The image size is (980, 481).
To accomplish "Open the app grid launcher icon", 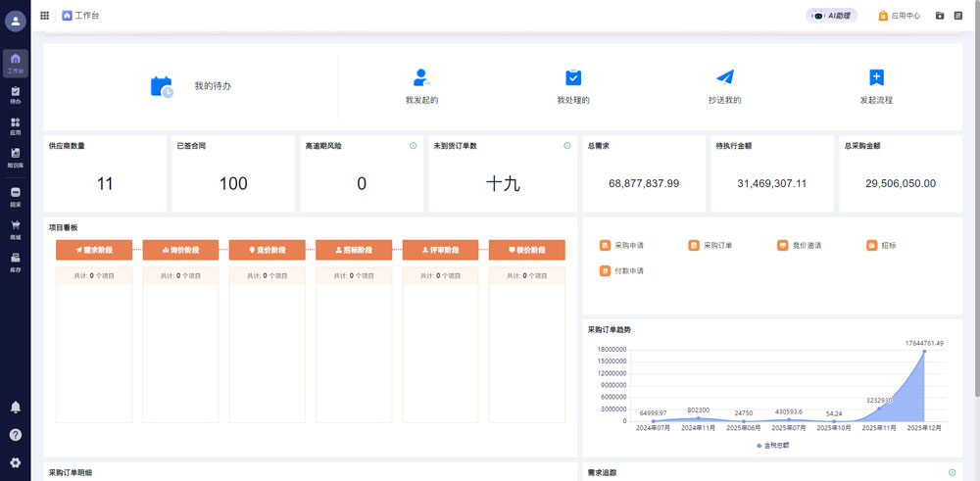I will pyautogui.click(x=45, y=16).
